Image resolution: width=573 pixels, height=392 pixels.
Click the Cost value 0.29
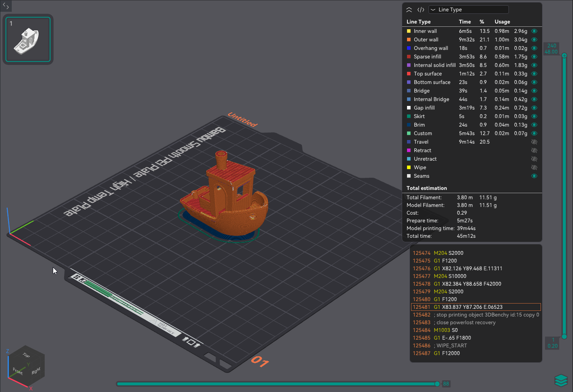pos(462,213)
